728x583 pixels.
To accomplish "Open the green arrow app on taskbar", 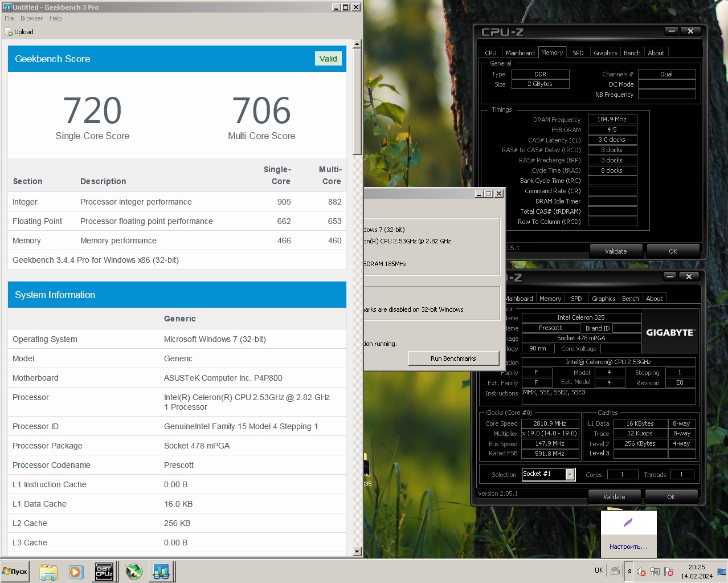I will pos(134,572).
